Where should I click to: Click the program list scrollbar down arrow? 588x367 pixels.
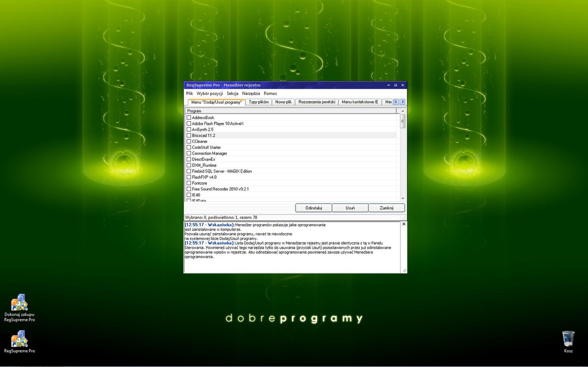(x=403, y=199)
